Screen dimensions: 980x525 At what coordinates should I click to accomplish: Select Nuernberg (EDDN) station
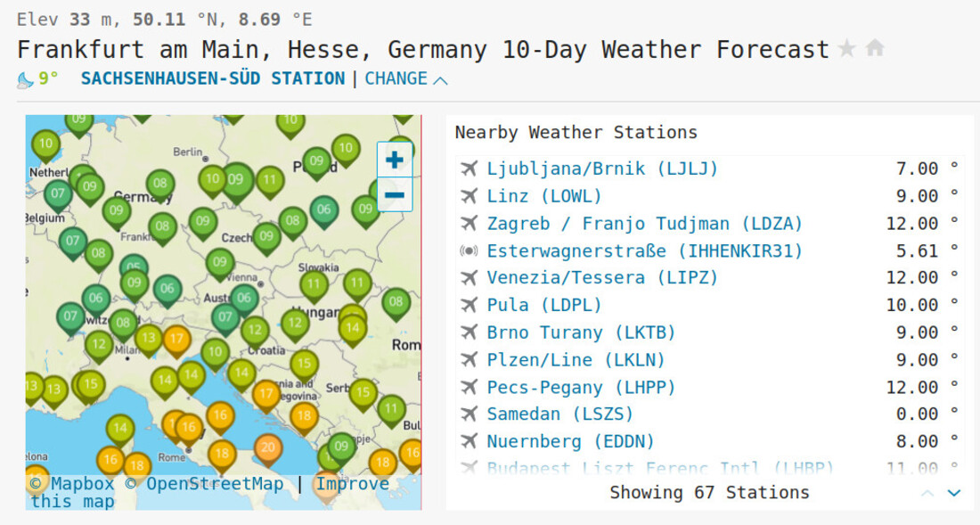click(x=570, y=441)
